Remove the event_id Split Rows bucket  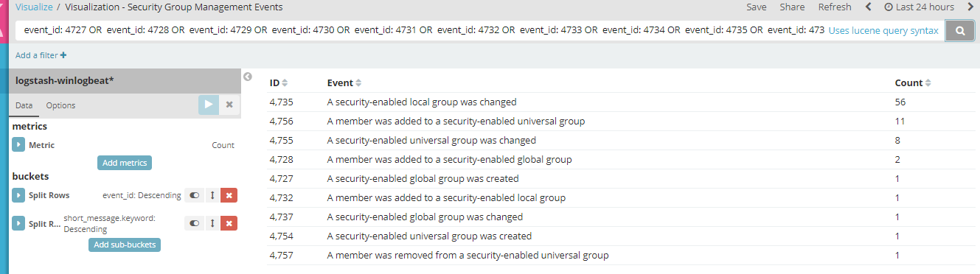[229, 195]
